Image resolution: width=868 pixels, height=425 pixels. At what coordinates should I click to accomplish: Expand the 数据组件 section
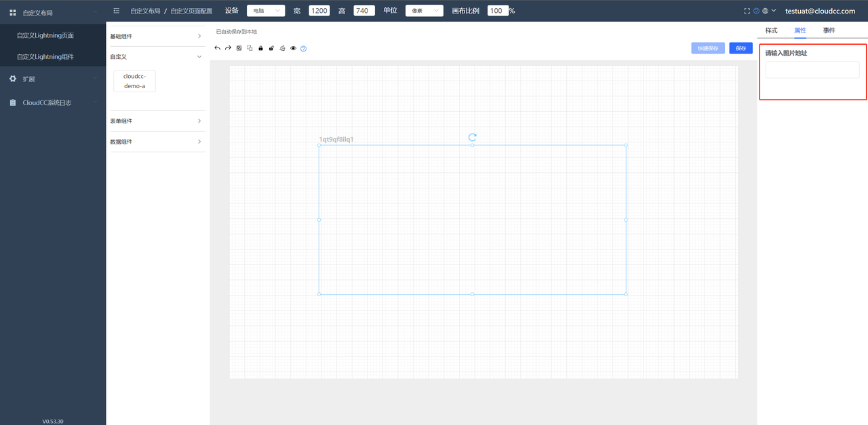pyautogui.click(x=157, y=142)
